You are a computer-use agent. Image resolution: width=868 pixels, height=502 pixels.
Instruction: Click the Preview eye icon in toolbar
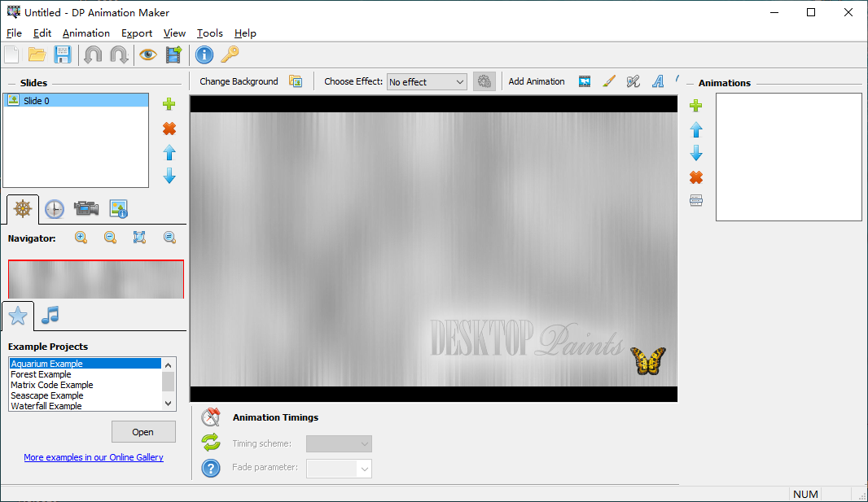point(147,55)
